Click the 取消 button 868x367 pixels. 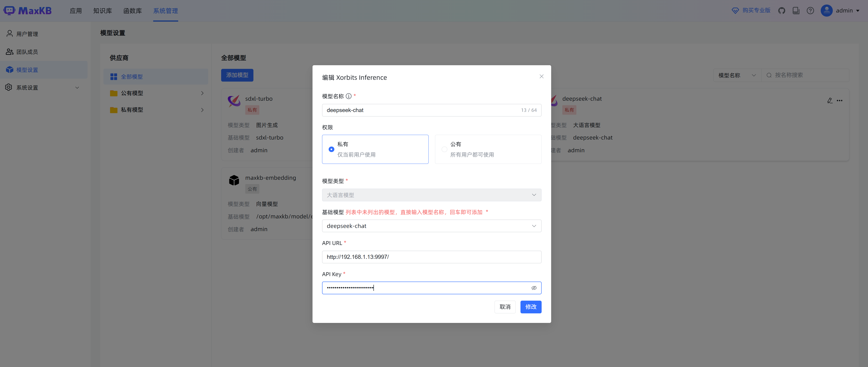[x=505, y=307]
